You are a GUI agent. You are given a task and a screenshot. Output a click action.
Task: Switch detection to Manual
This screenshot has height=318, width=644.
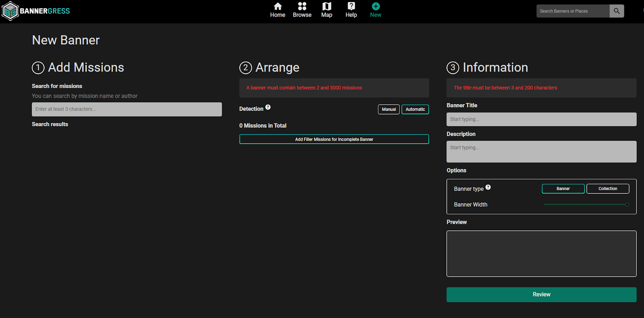388,109
